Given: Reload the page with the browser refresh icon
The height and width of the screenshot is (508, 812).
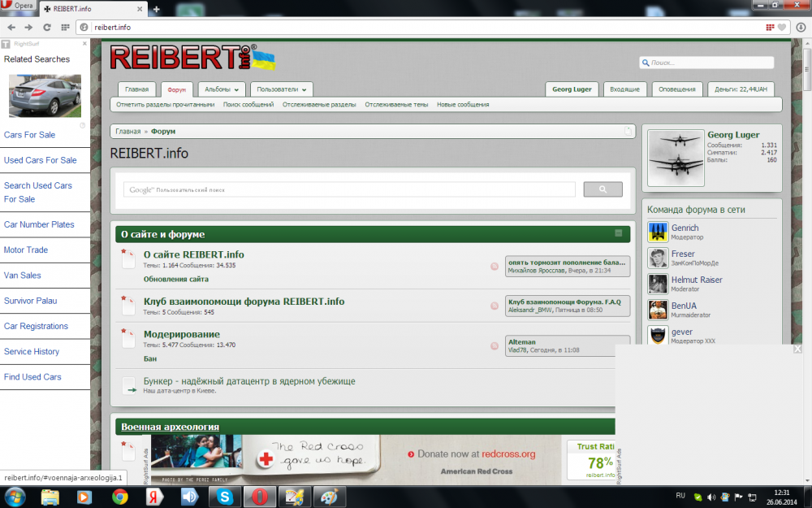Looking at the screenshot, I should tap(46, 27).
